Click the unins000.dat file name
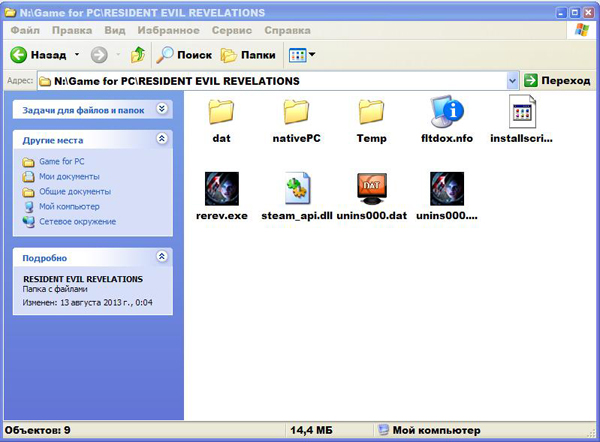 point(372,215)
